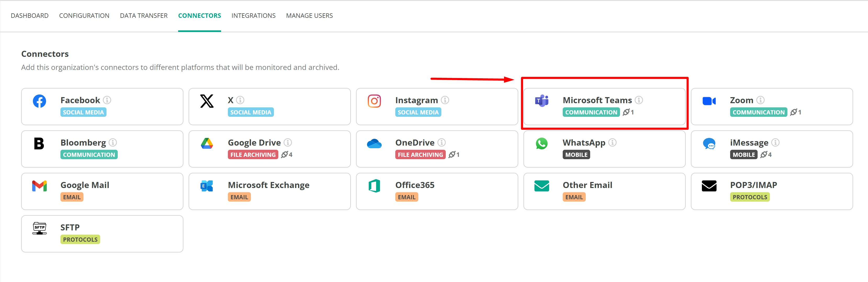Click the Instagram logo icon

coord(374,101)
